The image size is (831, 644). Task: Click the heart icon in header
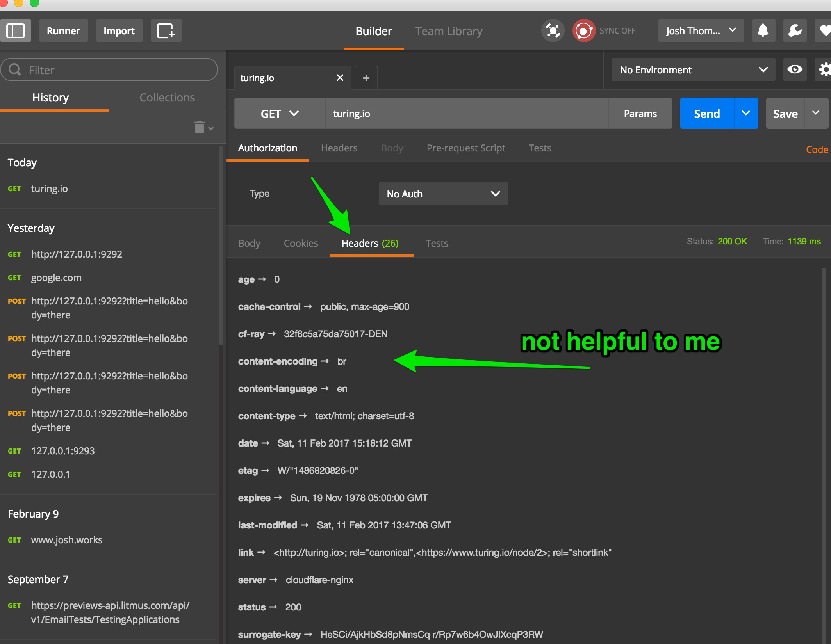click(x=823, y=30)
